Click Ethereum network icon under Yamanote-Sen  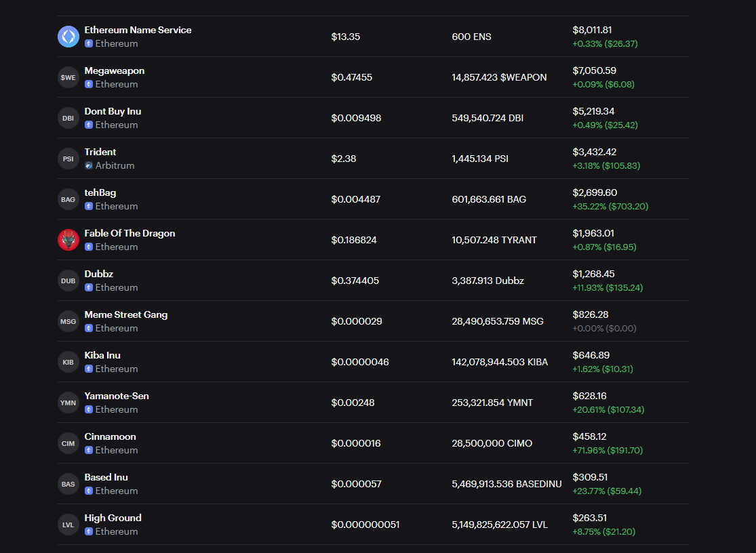(89, 409)
